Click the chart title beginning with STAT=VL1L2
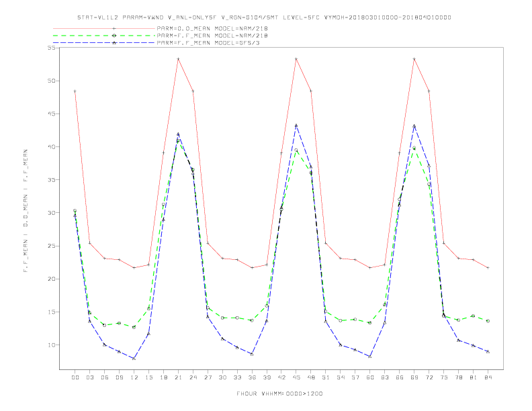This screenshot has height=411, width=532. coord(264,17)
